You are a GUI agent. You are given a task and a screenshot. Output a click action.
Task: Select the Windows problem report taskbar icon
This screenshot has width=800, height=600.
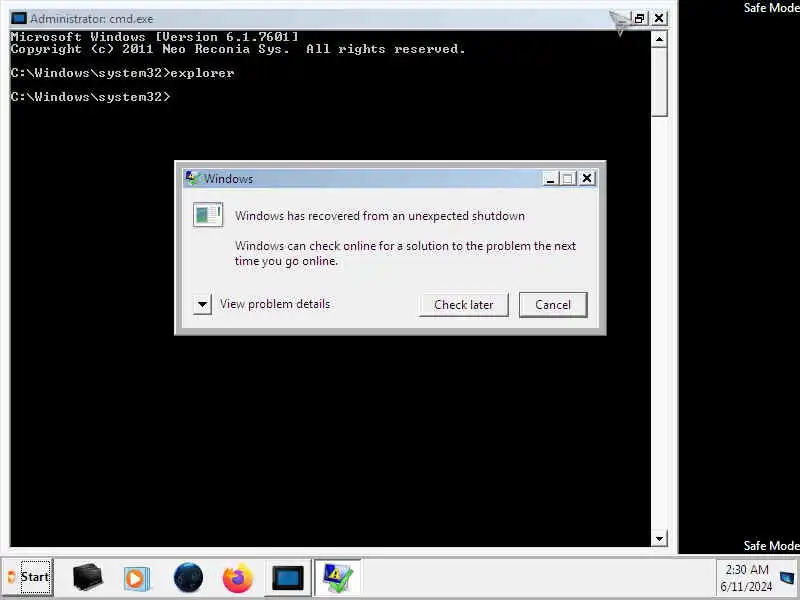pos(338,578)
